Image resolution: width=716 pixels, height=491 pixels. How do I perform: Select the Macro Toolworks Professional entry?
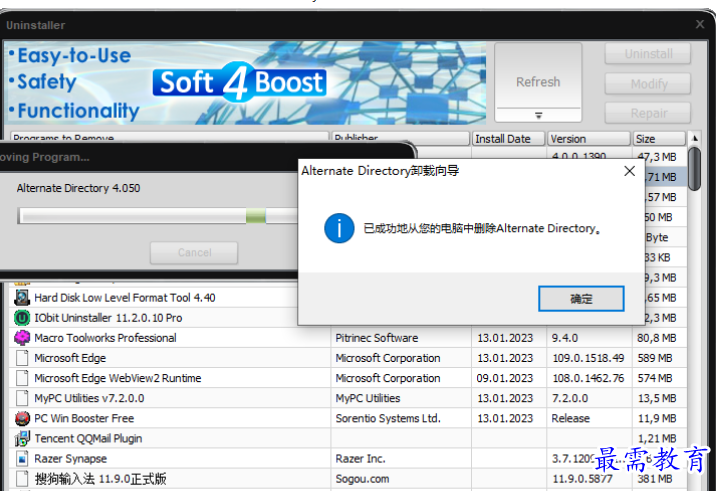[x=105, y=338]
